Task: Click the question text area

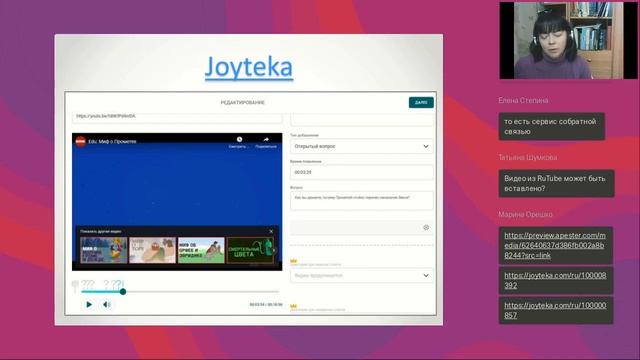Action: pyautogui.click(x=362, y=201)
